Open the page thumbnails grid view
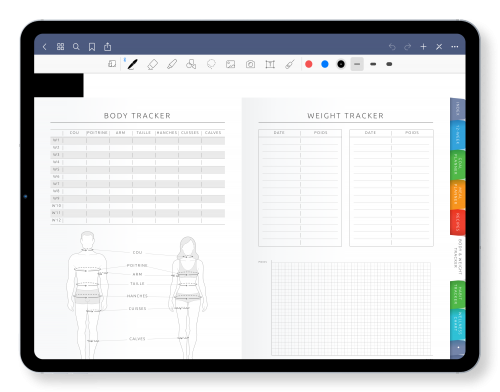This screenshot has width=500, height=392. tap(60, 47)
